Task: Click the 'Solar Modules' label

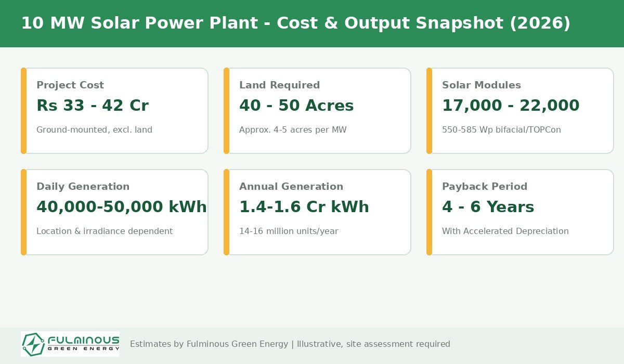Action: point(482,85)
